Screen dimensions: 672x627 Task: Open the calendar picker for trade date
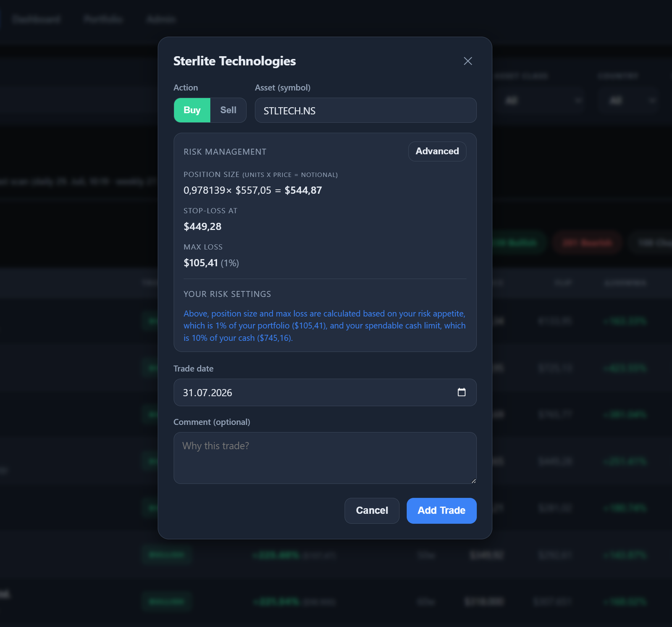click(462, 392)
